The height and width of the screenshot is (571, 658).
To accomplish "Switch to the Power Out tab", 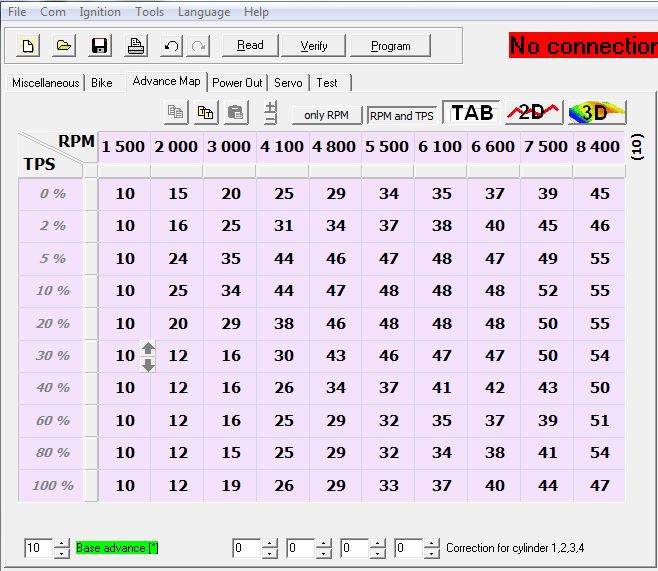I will coord(237,83).
